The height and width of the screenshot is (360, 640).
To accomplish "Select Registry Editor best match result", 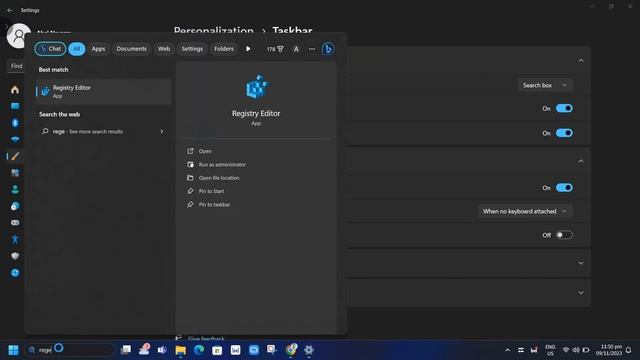I will tap(103, 92).
